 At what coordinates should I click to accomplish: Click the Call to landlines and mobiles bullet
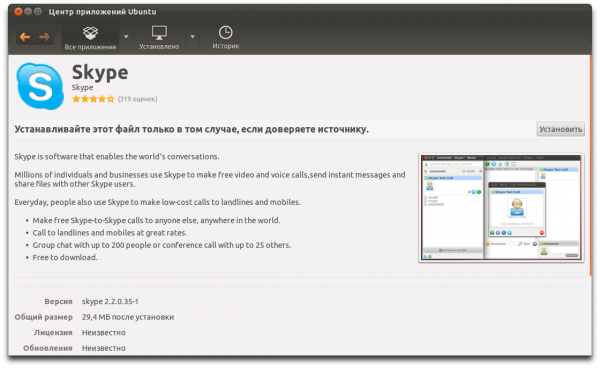point(110,233)
